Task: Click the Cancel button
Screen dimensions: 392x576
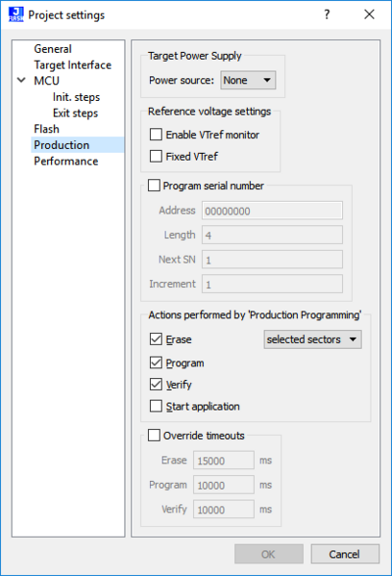Action: 345,554
